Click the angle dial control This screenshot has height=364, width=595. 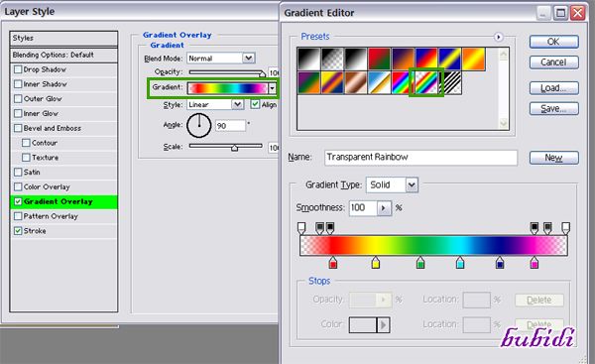[x=199, y=125]
